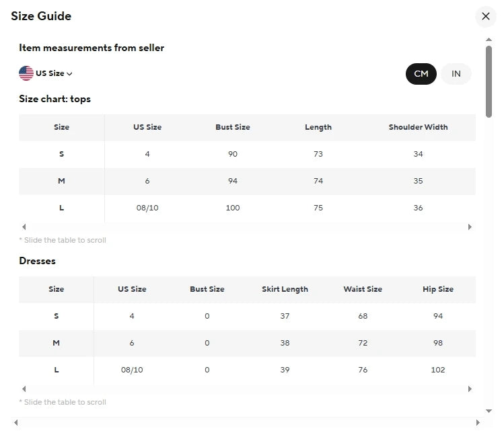Switch measurements to CM
The width and height of the screenshot is (504, 437).
click(x=421, y=73)
